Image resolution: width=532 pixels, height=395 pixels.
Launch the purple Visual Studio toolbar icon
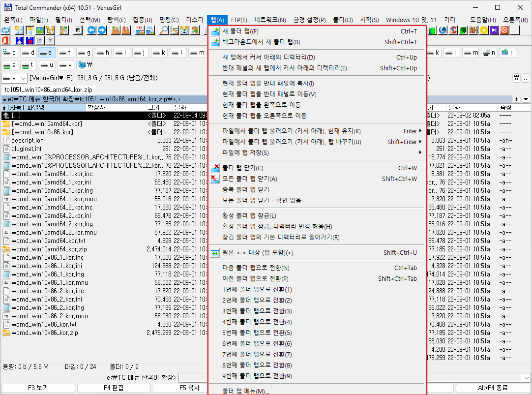494,30
